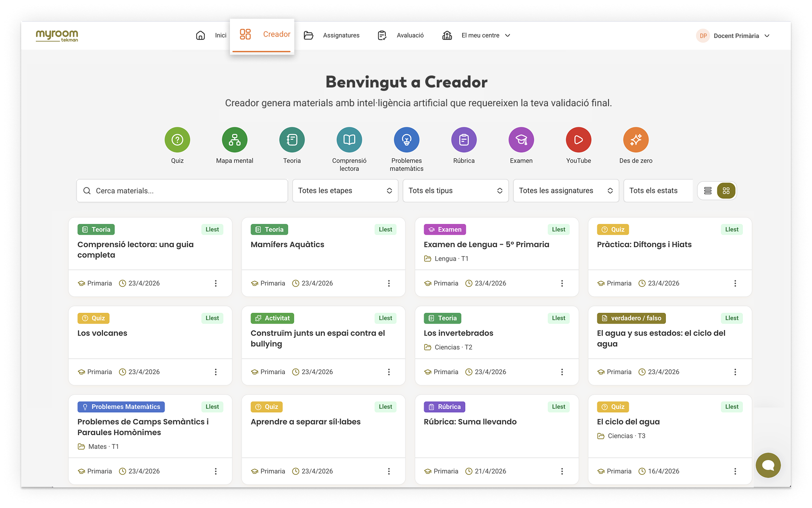Click the Rúbrica creation icon

(x=464, y=140)
